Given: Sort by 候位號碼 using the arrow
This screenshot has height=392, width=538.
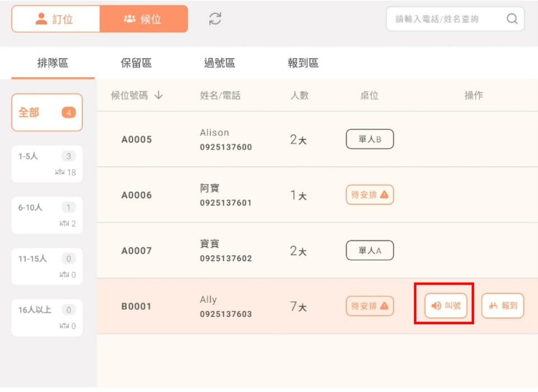Looking at the screenshot, I should (x=158, y=95).
